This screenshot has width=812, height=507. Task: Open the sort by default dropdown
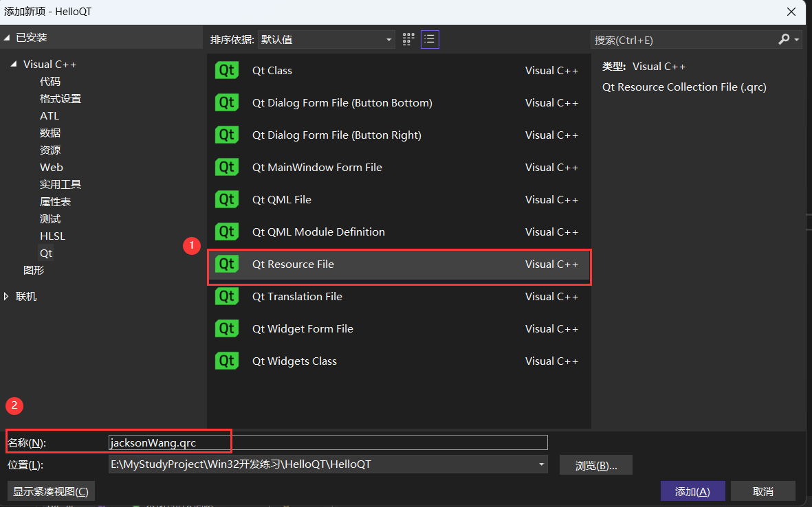click(x=327, y=39)
